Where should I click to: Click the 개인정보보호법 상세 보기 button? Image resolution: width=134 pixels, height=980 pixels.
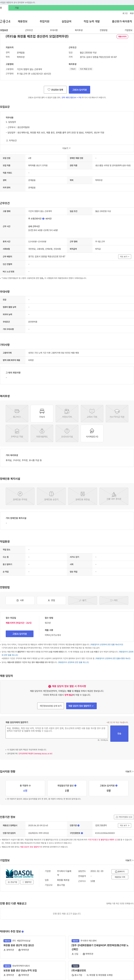pos(50,706)
